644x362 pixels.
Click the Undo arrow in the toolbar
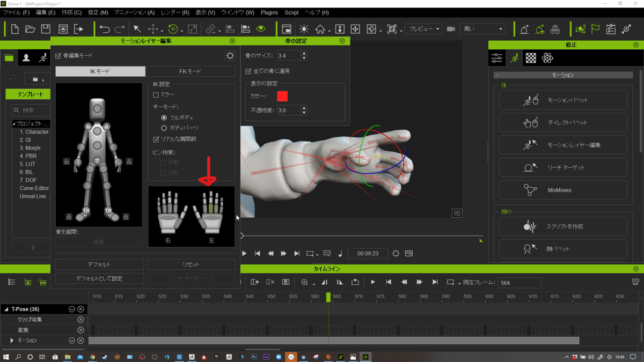tap(105, 29)
